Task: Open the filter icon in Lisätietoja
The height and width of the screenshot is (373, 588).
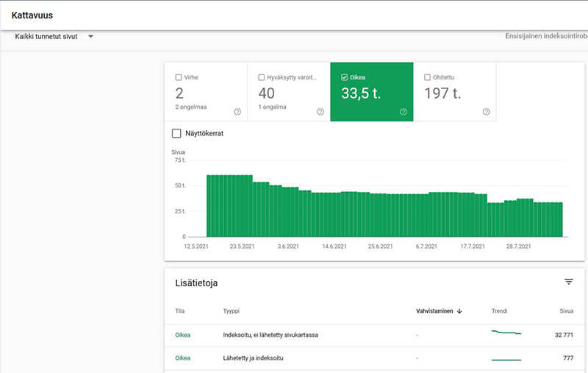Action: pos(568,282)
